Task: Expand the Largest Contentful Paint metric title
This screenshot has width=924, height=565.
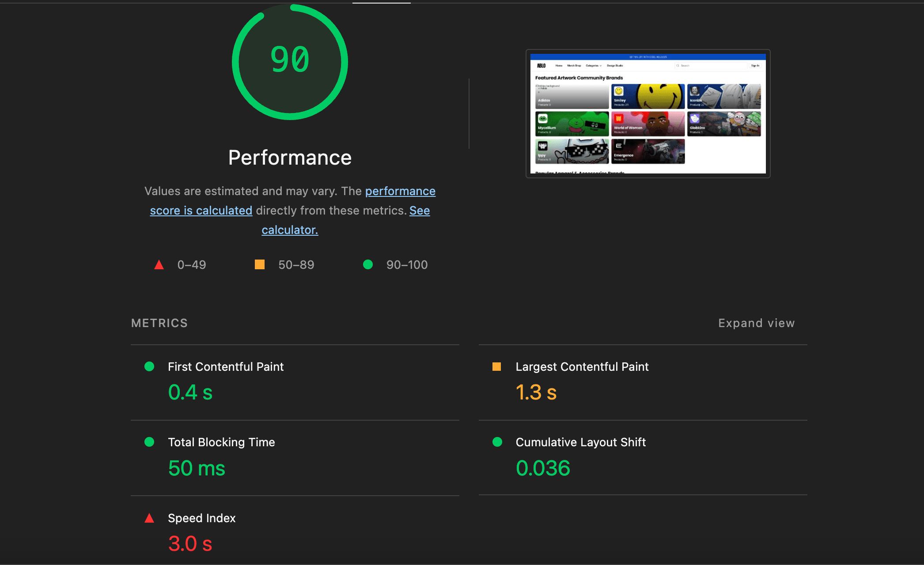Action: (582, 367)
